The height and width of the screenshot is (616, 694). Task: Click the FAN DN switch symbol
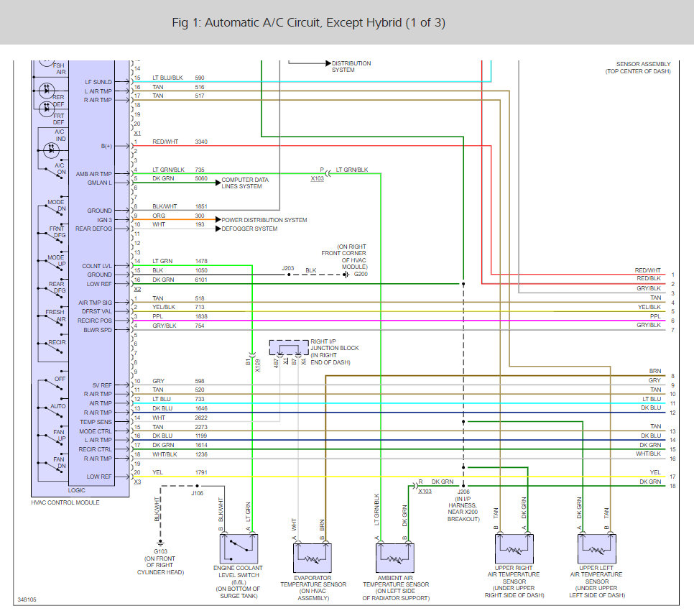tap(53, 466)
